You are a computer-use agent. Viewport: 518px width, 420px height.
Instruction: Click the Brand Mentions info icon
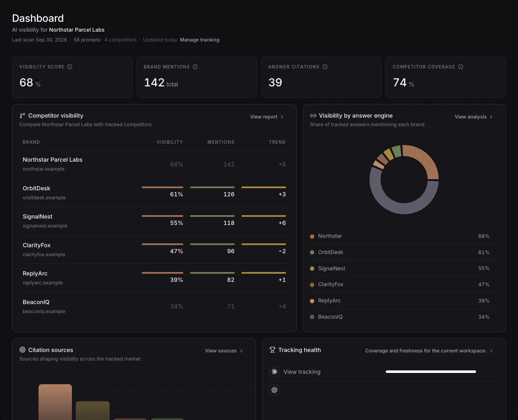(x=195, y=67)
